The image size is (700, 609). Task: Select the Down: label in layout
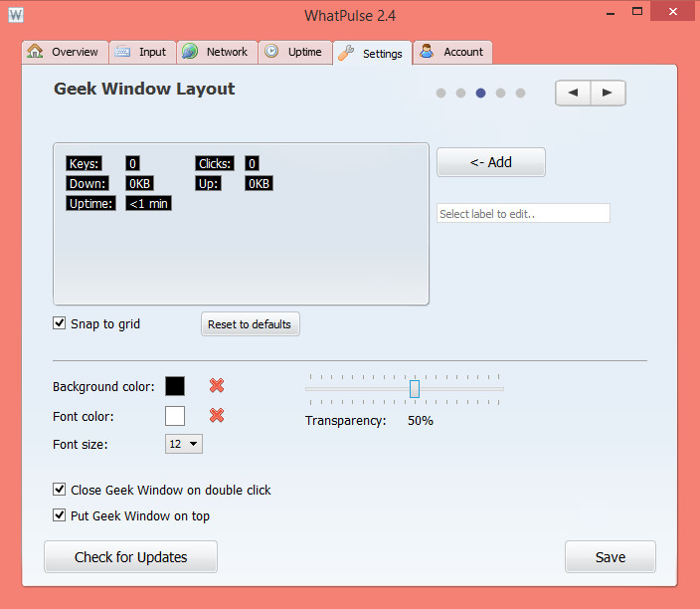pyautogui.click(x=87, y=184)
